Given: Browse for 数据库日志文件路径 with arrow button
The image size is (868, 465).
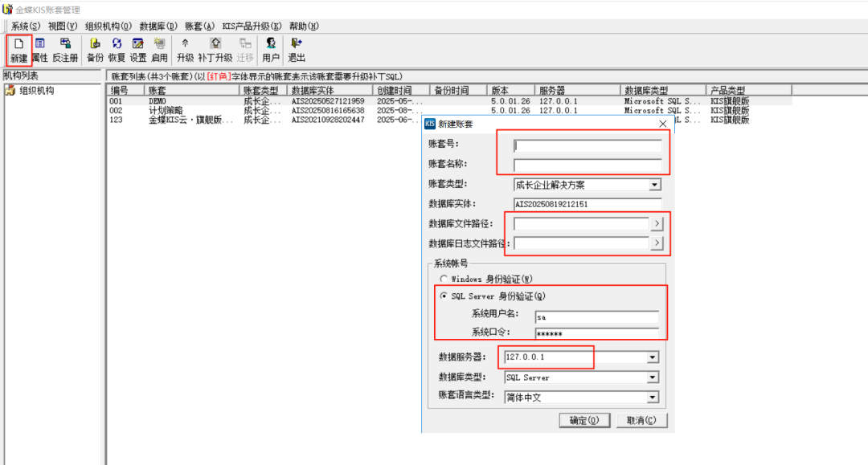Looking at the screenshot, I should (x=657, y=243).
